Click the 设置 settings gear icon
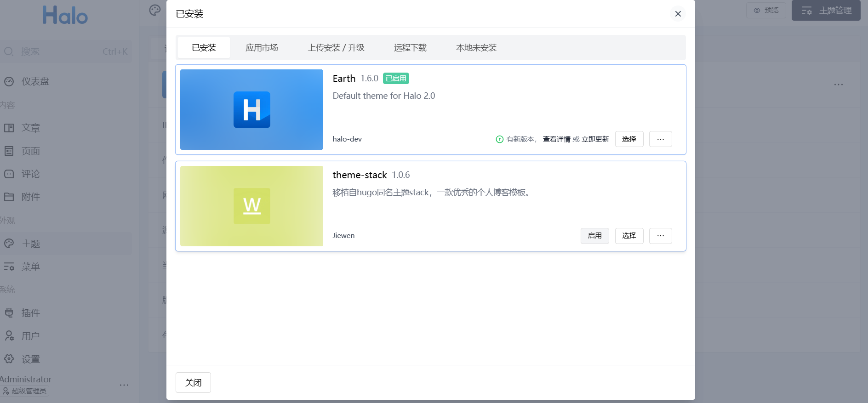 coord(9,359)
